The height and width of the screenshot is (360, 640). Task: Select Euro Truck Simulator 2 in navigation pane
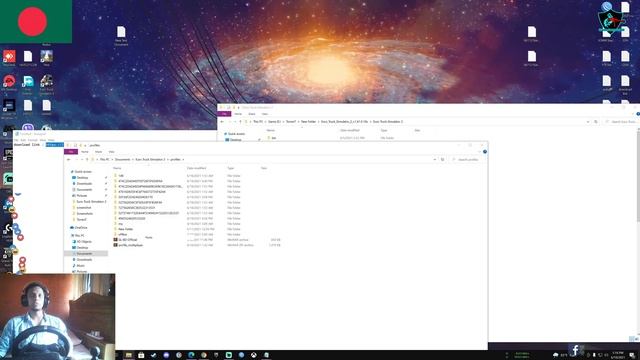pos(91,202)
